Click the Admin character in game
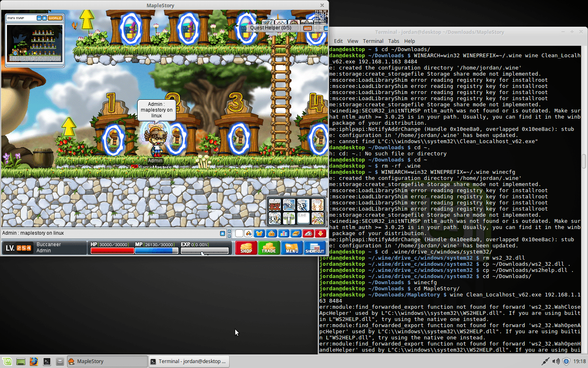Image resolution: width=588 pixels, height=368 pixels. (156, 141)
